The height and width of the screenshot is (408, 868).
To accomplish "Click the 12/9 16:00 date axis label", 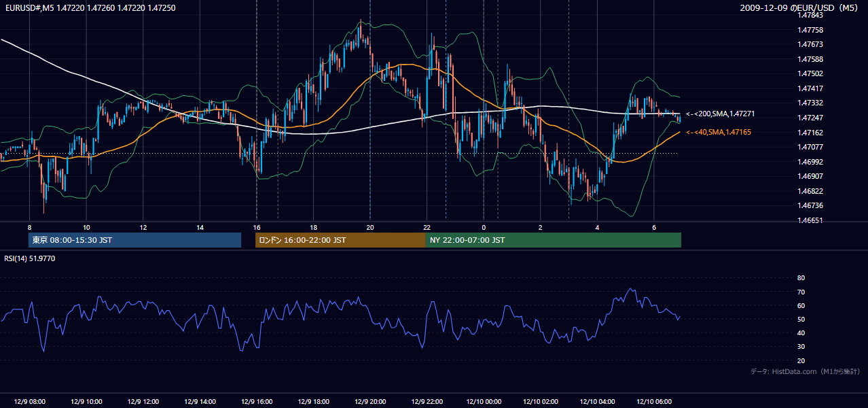I will tap(257, 402).
